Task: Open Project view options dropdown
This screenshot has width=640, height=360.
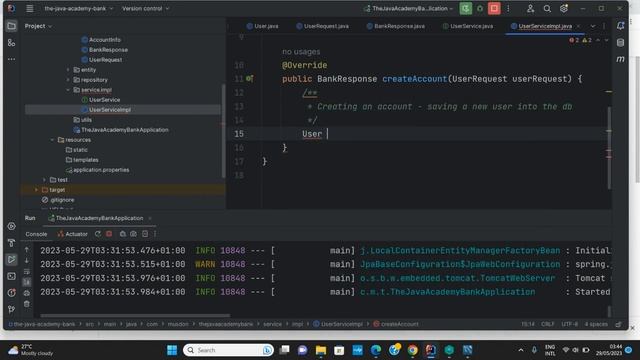Action: coord(38,26)
